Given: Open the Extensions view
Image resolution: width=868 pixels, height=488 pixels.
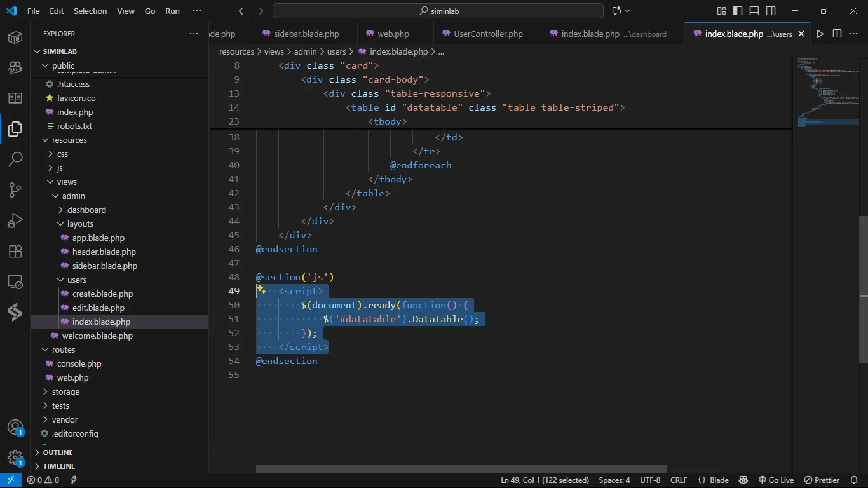Looking at the screenshot, I should (15, 251).
